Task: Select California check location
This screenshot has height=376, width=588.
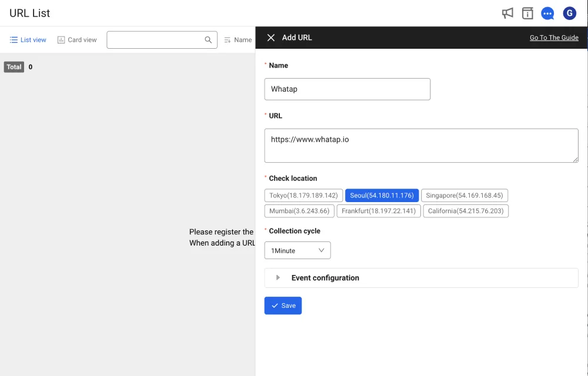Action: pyautogui.click(x=466, y=211)
